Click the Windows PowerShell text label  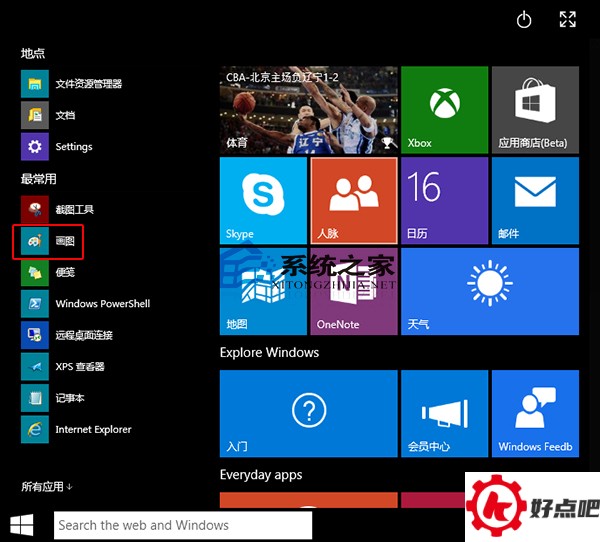pos(103,304)
